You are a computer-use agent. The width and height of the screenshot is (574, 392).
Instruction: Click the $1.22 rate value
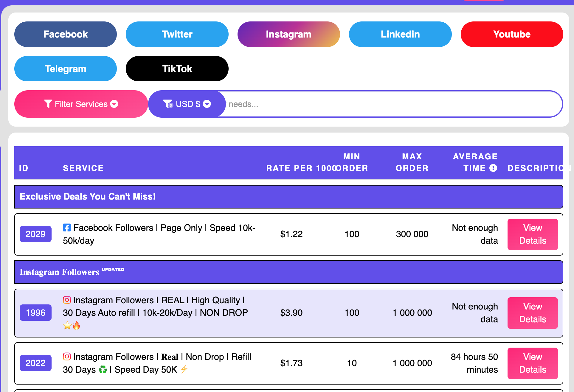[x=291, y=234]
